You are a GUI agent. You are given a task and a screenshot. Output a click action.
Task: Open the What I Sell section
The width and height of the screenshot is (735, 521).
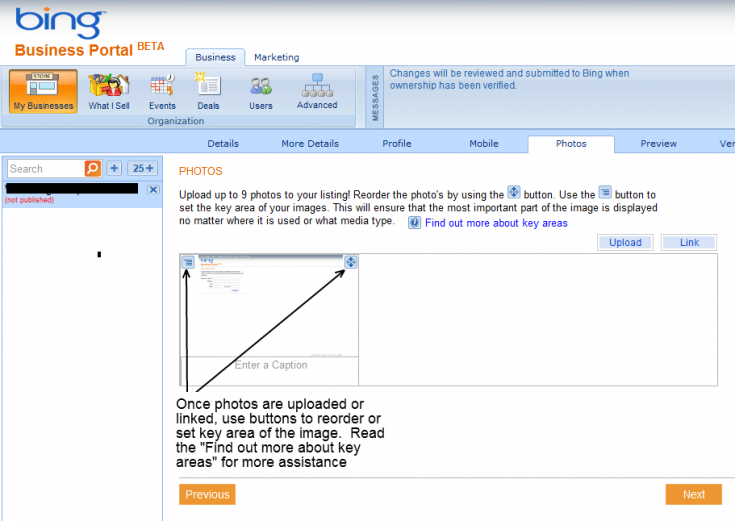click(109, 92)
